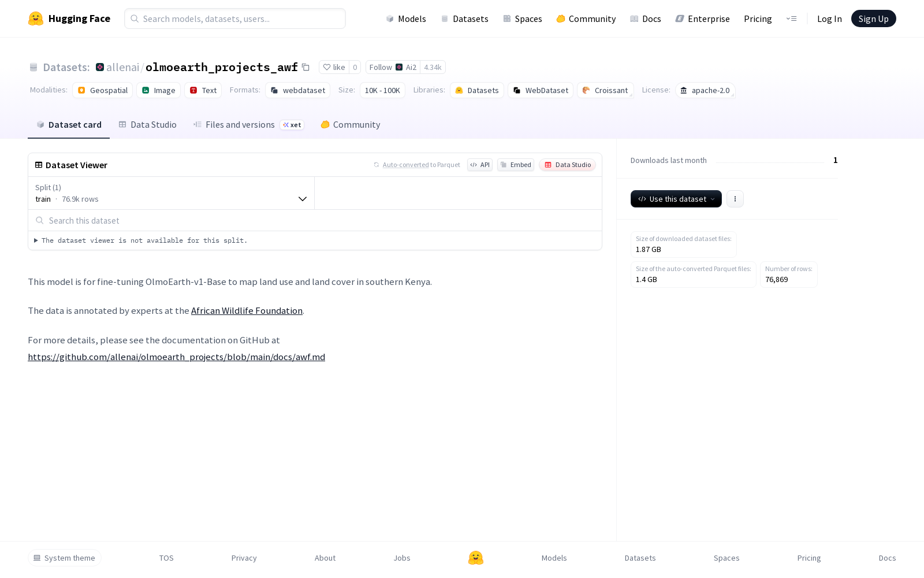Open the apache-2.0 license tag
The height and width of the screenshot is (578, 924).
click(x=705, y=90)
